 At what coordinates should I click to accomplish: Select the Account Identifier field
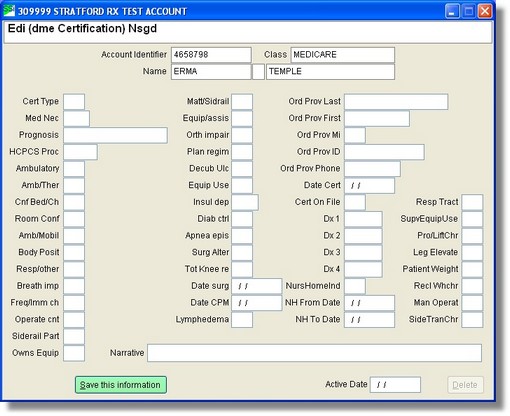pos(211,55)
